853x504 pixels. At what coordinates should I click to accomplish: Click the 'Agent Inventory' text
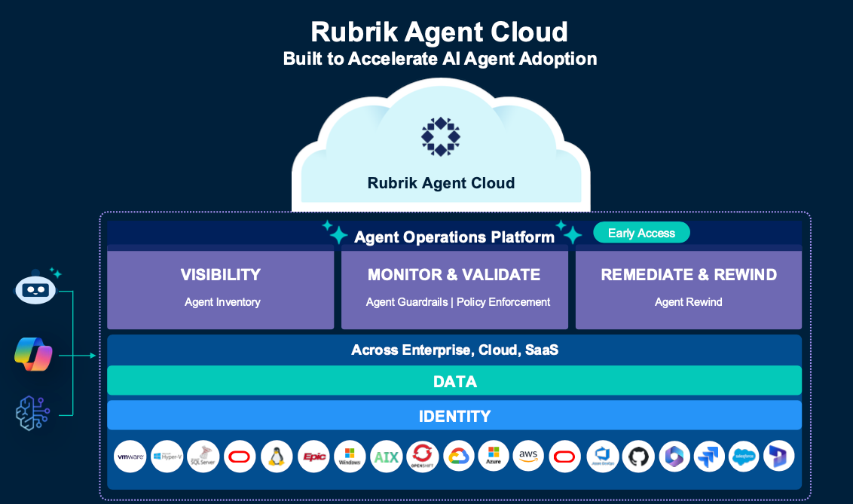coord(222,302)
